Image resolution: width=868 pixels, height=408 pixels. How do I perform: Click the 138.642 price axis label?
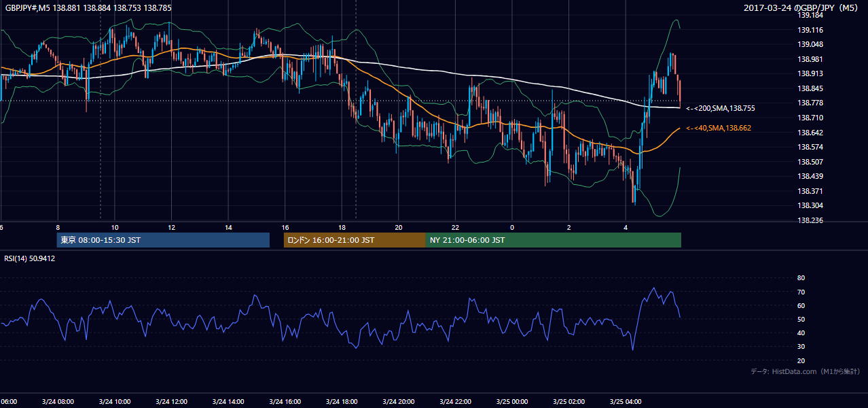(x=810, y=133)
